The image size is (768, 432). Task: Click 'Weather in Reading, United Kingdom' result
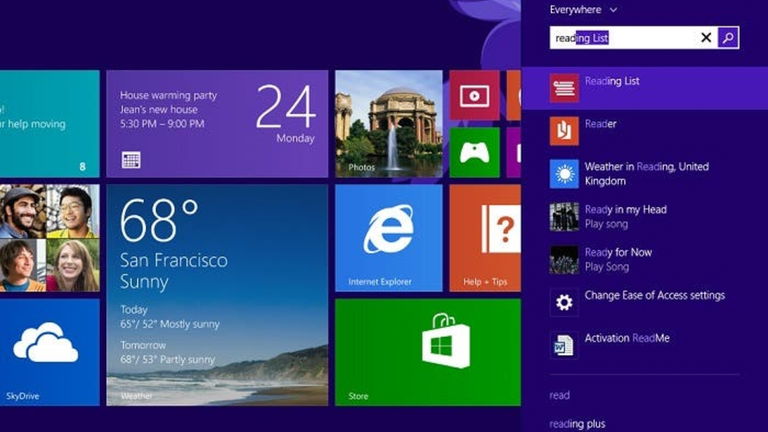647,174
